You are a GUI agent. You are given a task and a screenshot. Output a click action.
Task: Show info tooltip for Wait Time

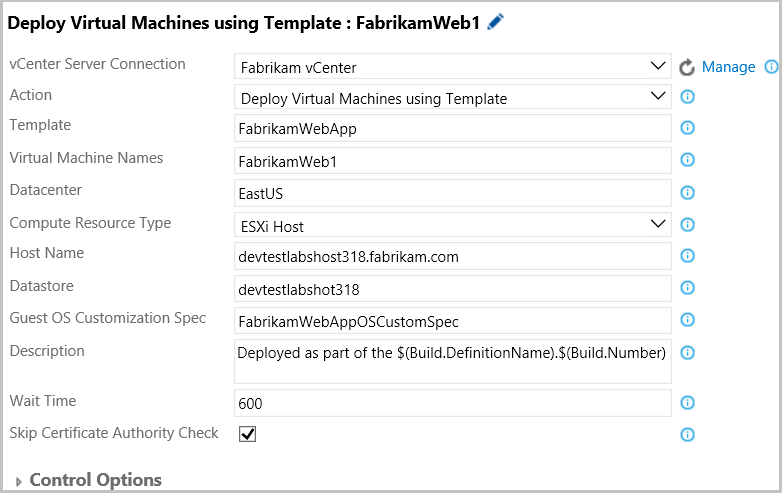pyautogui.click(x=688, y=403)
